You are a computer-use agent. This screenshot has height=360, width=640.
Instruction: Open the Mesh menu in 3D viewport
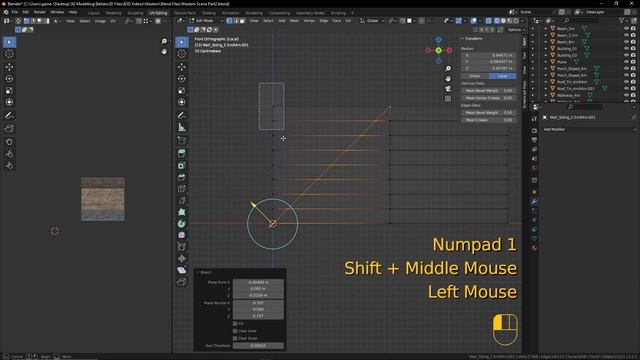(x=294, y=20)
